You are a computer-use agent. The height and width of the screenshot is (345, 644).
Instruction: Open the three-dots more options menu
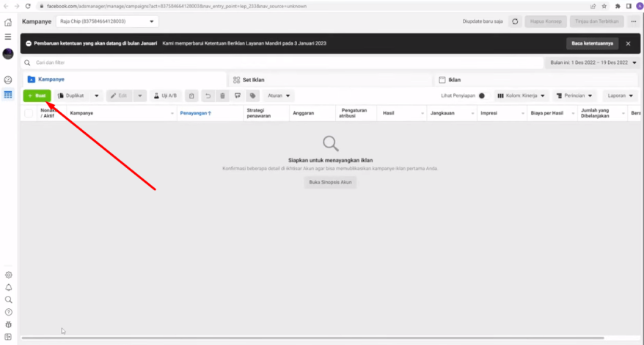click(x=633, y=21)
